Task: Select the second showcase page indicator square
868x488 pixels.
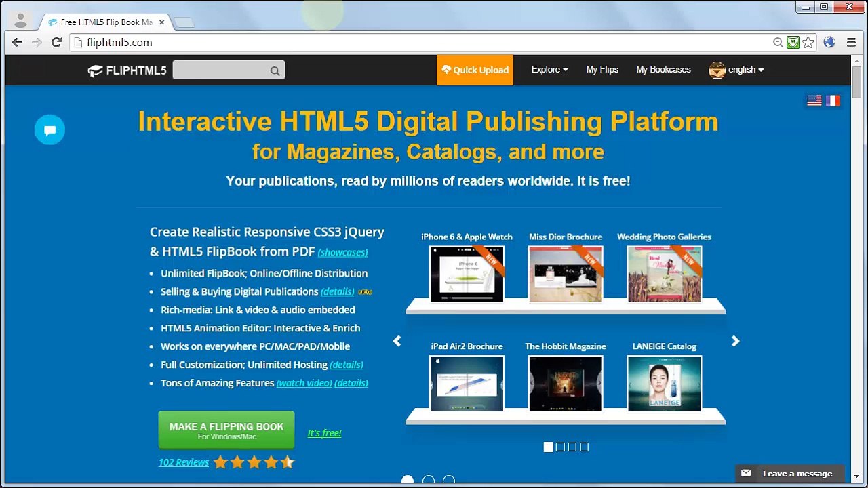Action: [560, 447]
